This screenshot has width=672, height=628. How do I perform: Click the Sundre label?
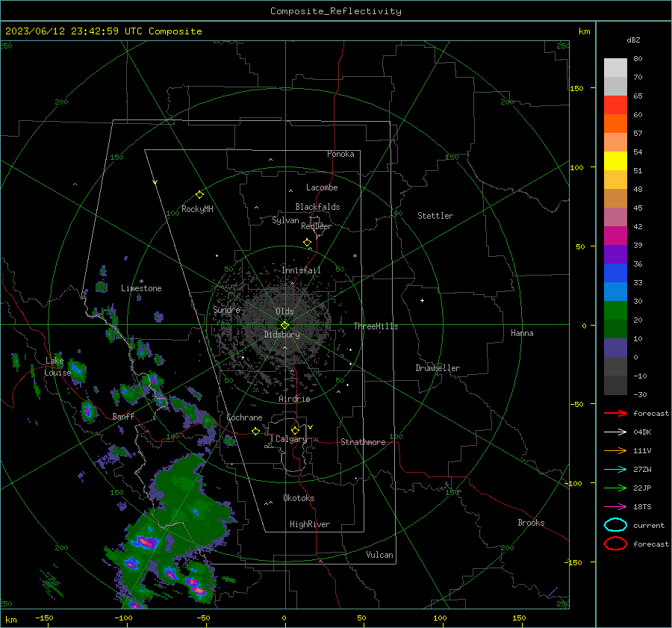pyautogui.click(x=226, y=310)
